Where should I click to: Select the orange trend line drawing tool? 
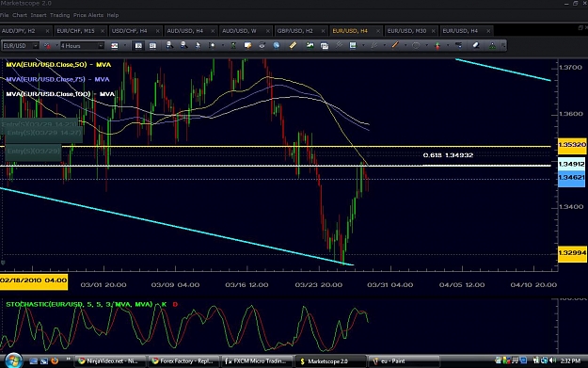pos(395,45)
